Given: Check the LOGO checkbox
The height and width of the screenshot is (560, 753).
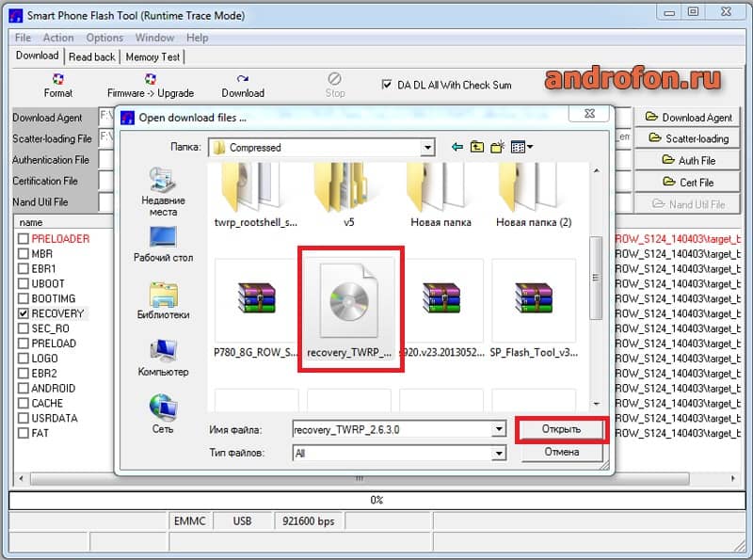Looking at the screenshot, I should point(23,358).
